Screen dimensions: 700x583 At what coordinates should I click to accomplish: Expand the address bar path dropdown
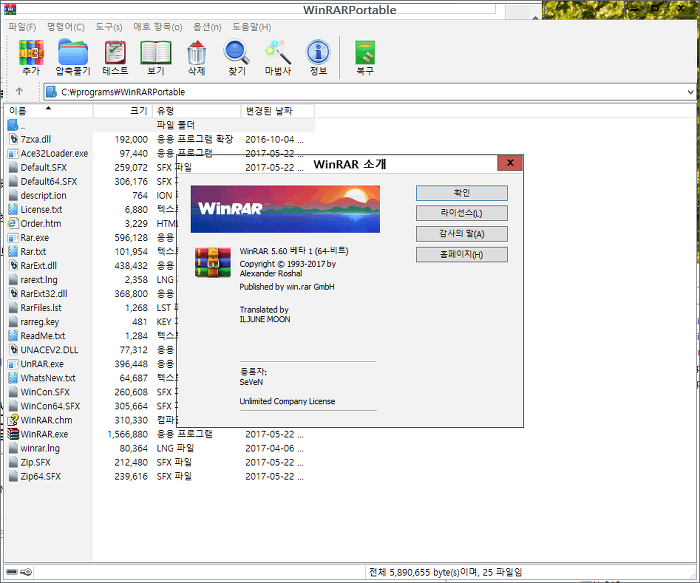pyautogui.click(x=690, y=92)
